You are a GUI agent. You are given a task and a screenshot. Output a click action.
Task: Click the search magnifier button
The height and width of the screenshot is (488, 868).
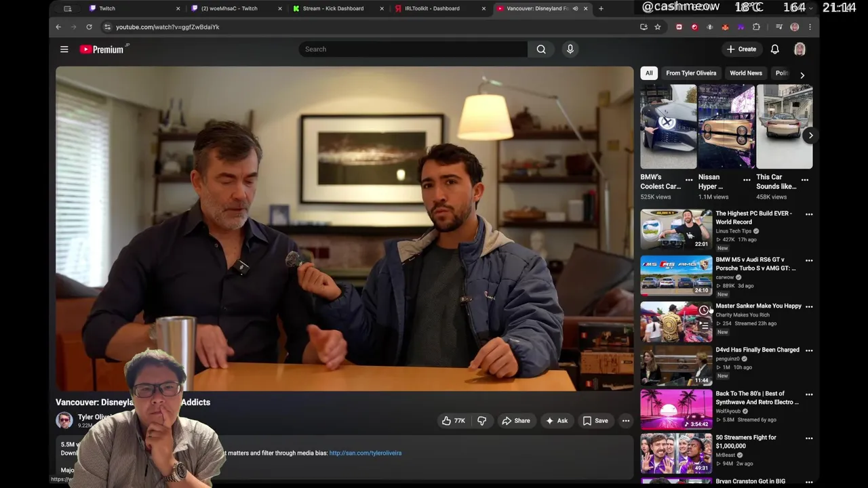tap(541, 49)
